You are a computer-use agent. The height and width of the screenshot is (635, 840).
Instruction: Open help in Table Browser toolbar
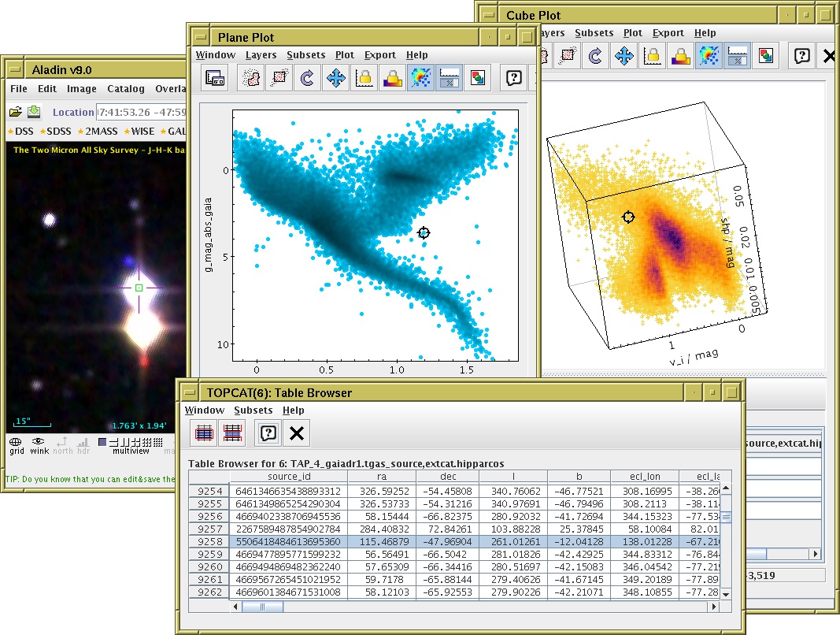[268, 433]
